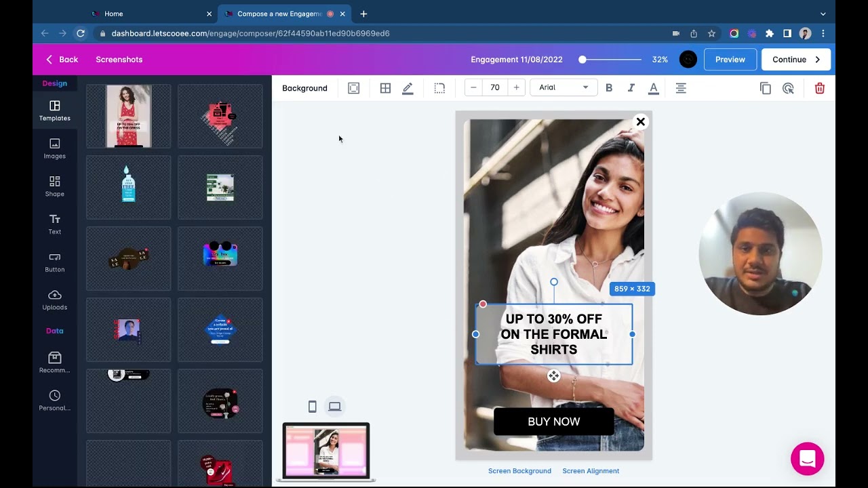Close the popup with the X button
Screen dimensions: 868x488
[x=640, y=122]
